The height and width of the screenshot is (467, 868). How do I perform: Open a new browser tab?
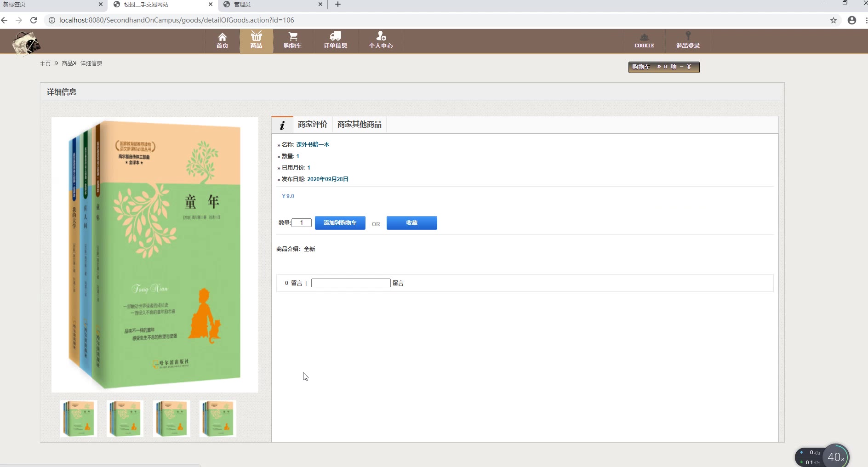point(338,4)
